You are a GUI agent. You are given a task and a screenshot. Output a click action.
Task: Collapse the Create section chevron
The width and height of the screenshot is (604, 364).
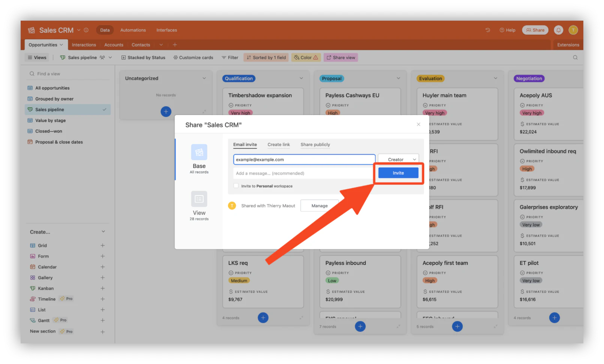(103, 232)
